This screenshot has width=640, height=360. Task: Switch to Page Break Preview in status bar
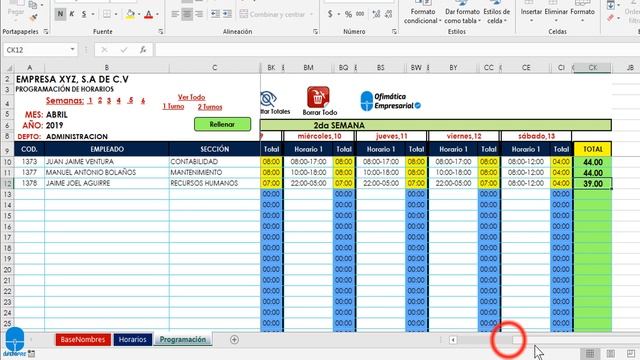coord(631,353)
